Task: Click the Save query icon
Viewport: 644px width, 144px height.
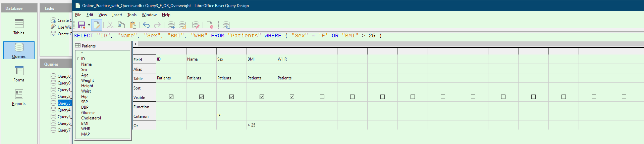Action: (82, 25)
